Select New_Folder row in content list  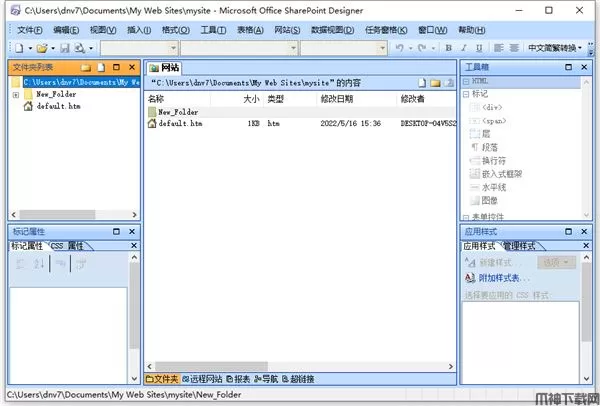coord(300,112)
